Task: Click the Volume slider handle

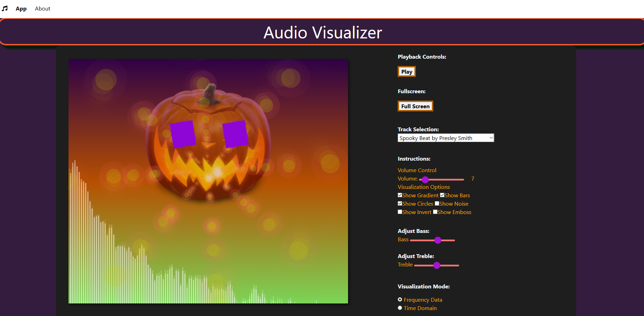Action: click(425, 179)
